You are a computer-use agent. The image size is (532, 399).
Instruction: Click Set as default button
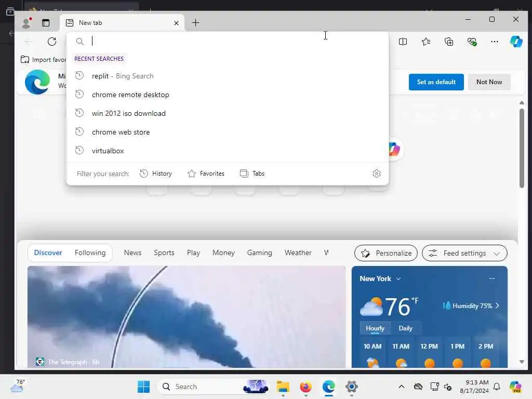coord(436,82)
